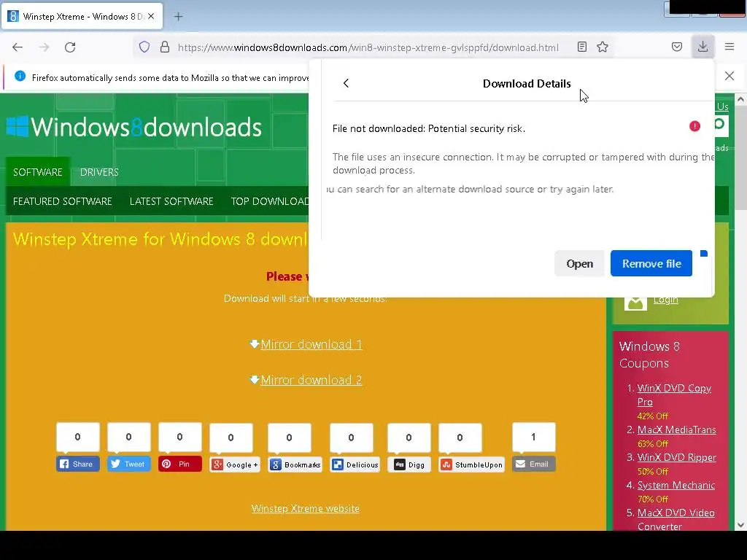Click the browser forward arrow
The height and width of the screenshot is (560, 747).
coord(44,47)
